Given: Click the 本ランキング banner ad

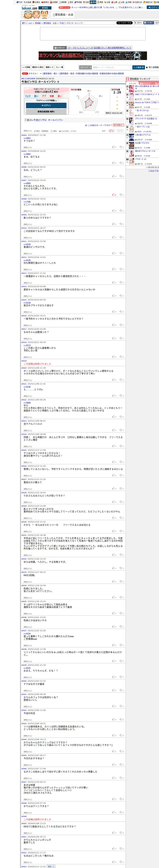Looking at the screenshot, I should 93,56.
